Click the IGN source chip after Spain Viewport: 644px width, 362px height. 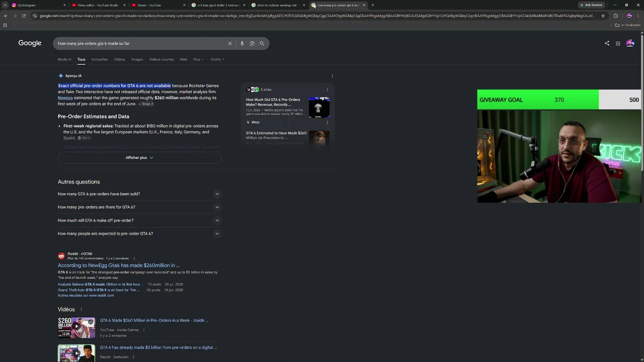(x=84, y=138)
